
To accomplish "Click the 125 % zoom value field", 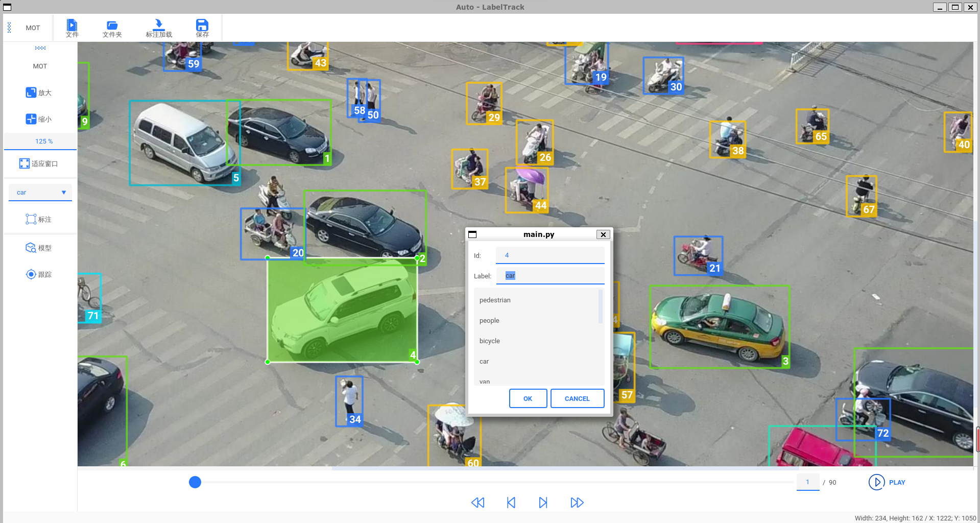I will pyautogui.click(x=40, y=141).
